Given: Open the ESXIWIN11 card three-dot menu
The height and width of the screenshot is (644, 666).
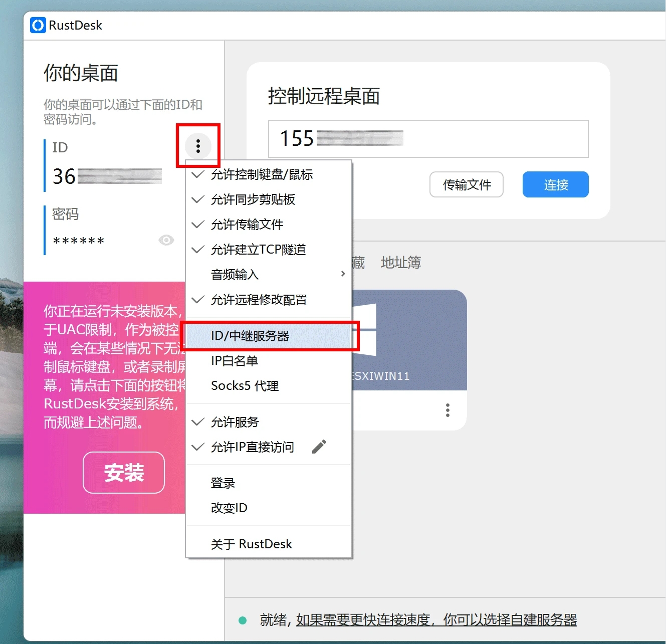Looking at the screenshot, I should click(448, 410).
